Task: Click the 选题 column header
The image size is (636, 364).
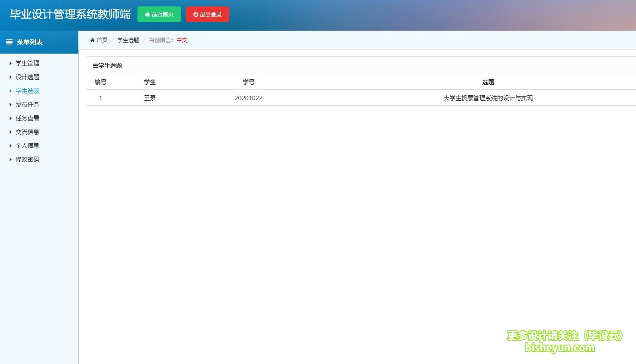Action: [x=488, y=82]
